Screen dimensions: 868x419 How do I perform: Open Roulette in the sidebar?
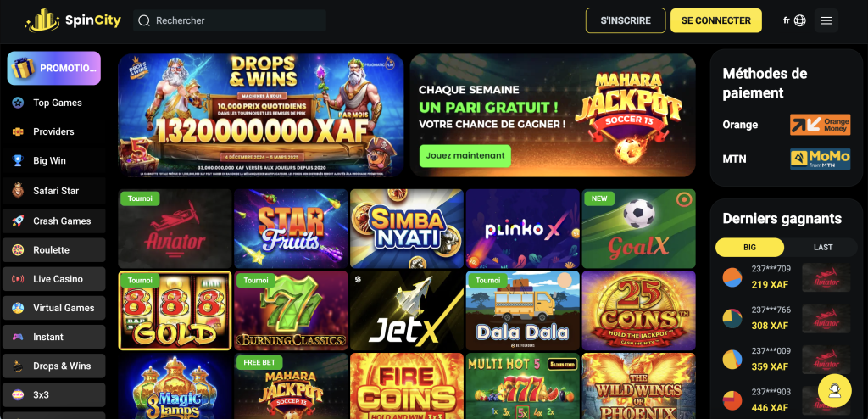click(53, 250)
